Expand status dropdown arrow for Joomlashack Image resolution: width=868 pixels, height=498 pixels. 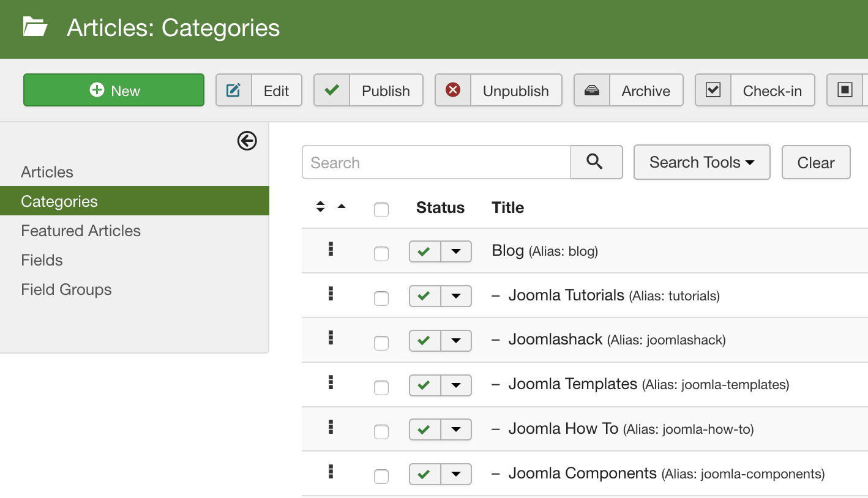point(456,341)
